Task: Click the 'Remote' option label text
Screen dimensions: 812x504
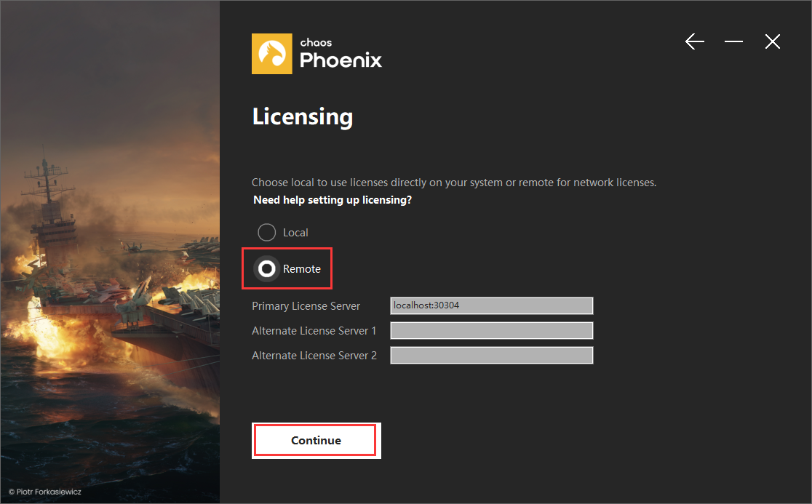Action: pos(302,269)
